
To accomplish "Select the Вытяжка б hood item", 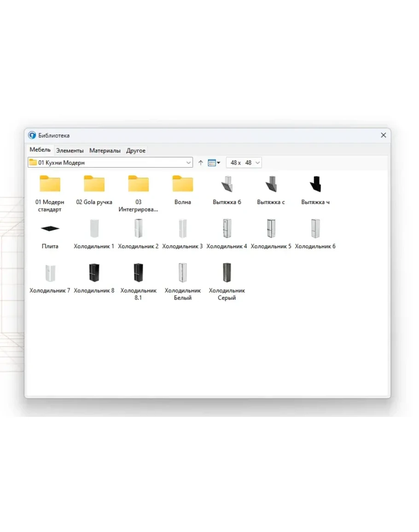I will (227, 184).
